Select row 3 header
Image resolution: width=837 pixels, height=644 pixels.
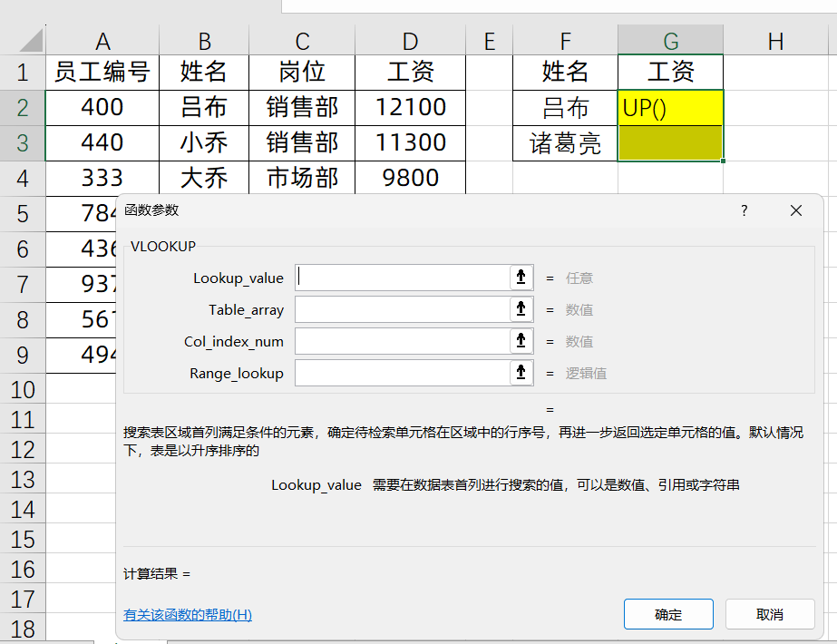coord(23,143)
